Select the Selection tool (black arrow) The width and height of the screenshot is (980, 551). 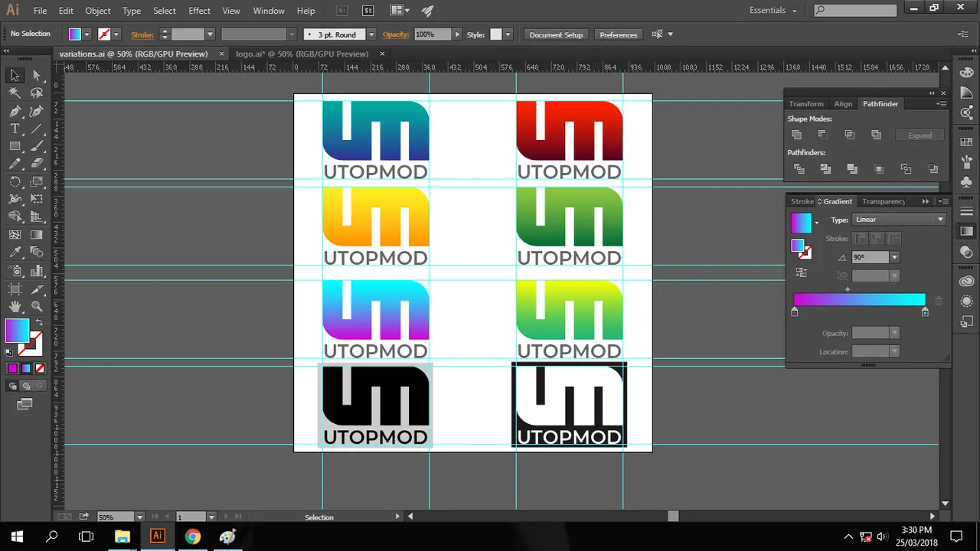click(15, 75)
